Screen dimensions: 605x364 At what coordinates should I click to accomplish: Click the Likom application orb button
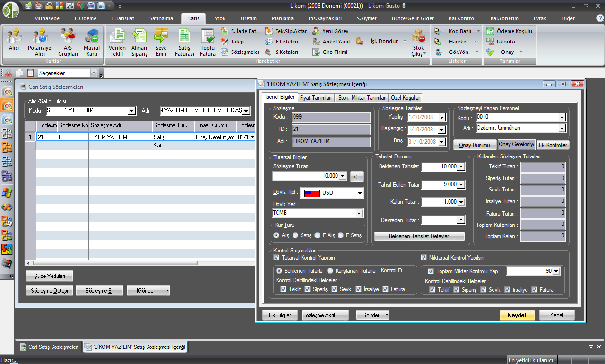tap(10, 9)
